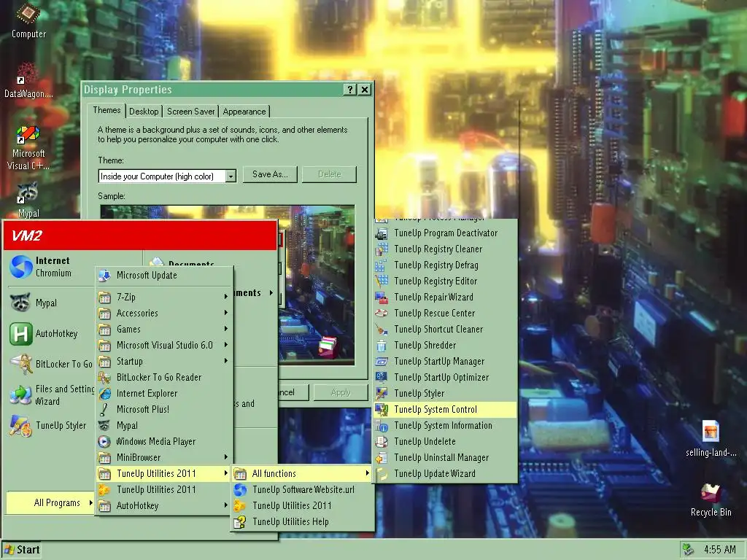The image size is (747, 560).
Task: Open TuneUp Styler in All functions menu
Action: pyautogui.click(x=445, y=393)
